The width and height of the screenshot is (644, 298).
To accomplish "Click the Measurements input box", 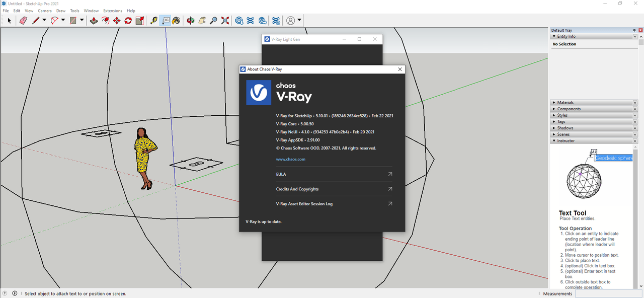I will 607,293.
